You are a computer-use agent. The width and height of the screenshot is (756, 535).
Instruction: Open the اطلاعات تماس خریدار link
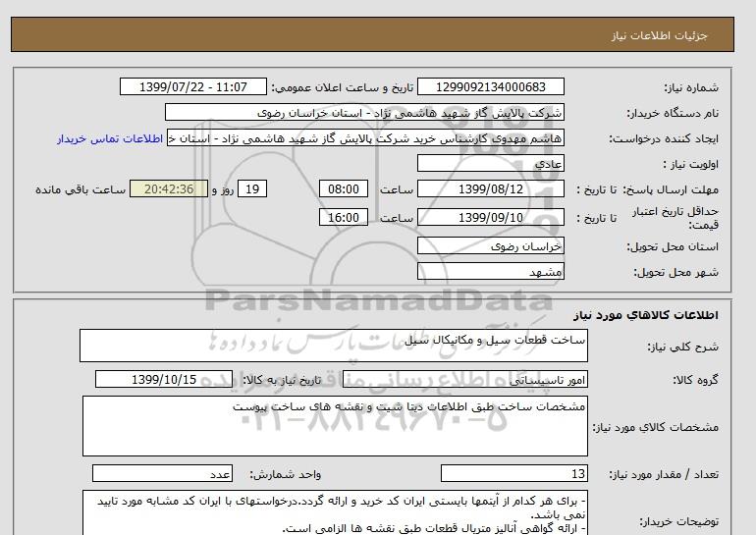coord(111,138)
